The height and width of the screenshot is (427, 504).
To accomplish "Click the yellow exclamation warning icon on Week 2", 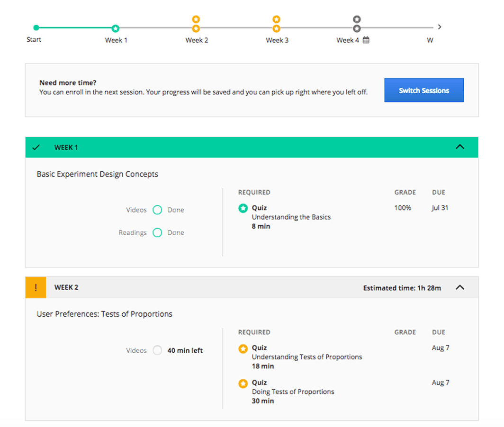I will click(36, 287).
